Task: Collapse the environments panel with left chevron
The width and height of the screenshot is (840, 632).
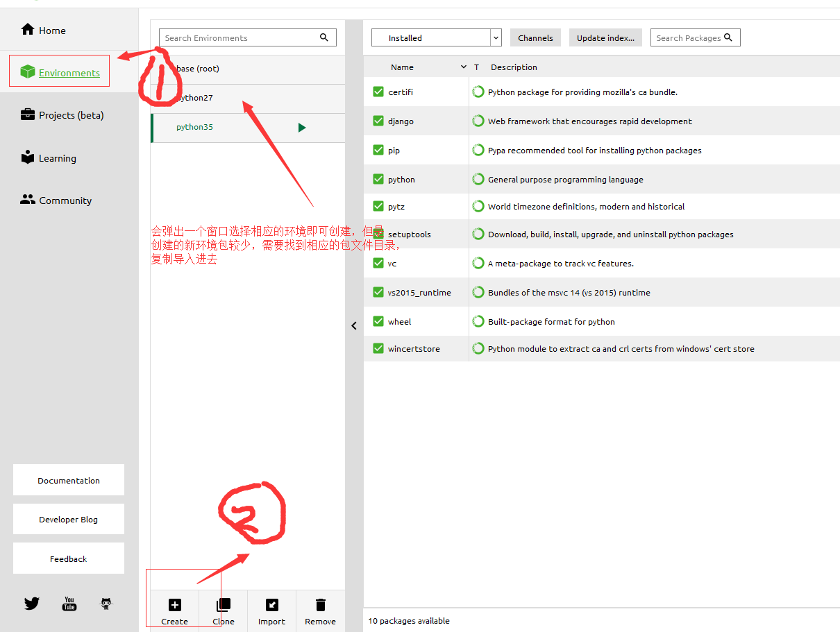Action: pos(354,325)
